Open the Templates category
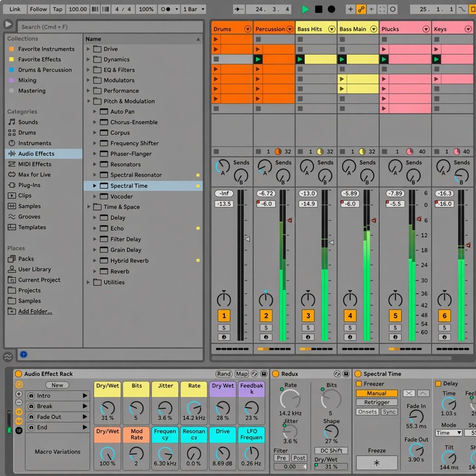The image size is (476, 476). pos(32,227)
